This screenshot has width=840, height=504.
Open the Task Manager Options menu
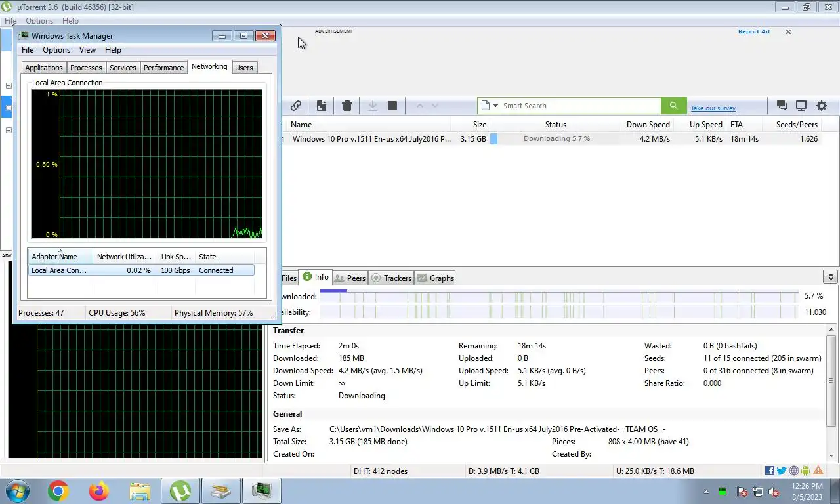click(56, 50)
